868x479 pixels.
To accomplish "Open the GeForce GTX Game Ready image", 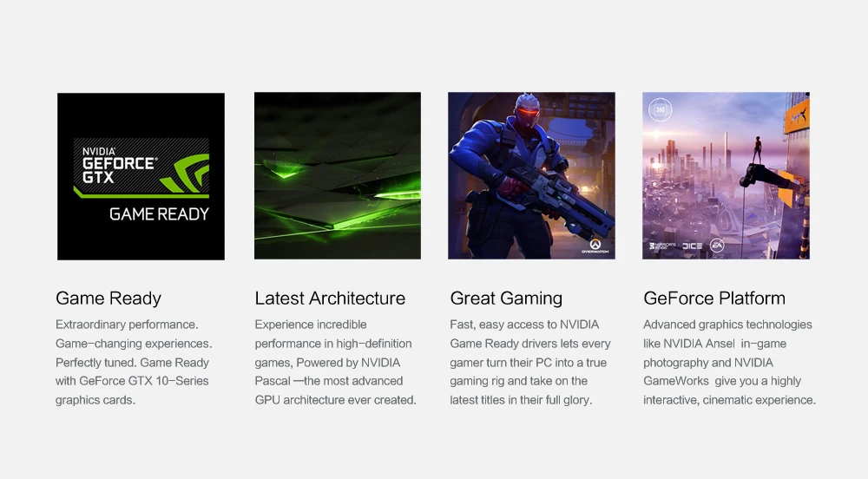I will 141,176.
